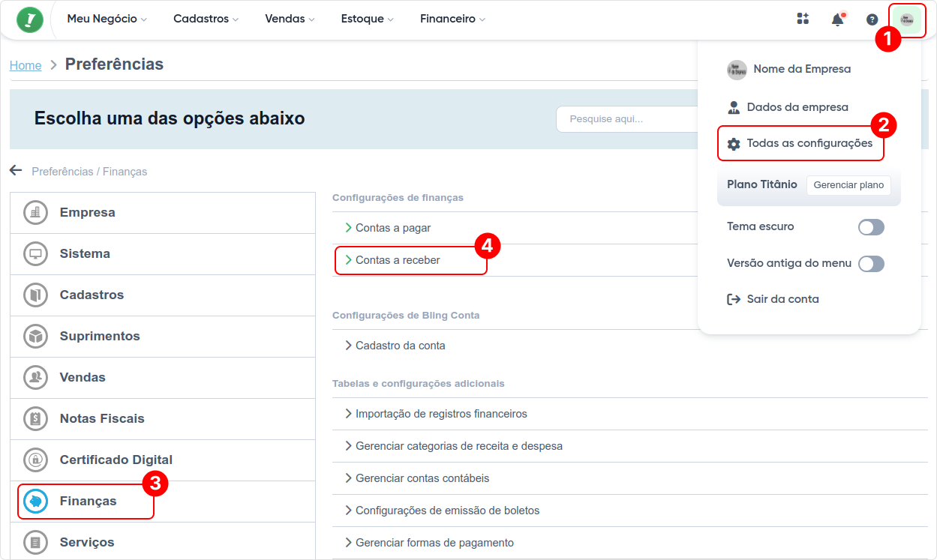Viewport: 937px width, 560px height.
Task: Open the user profile avatar menu
Action: tap(906, 19)
